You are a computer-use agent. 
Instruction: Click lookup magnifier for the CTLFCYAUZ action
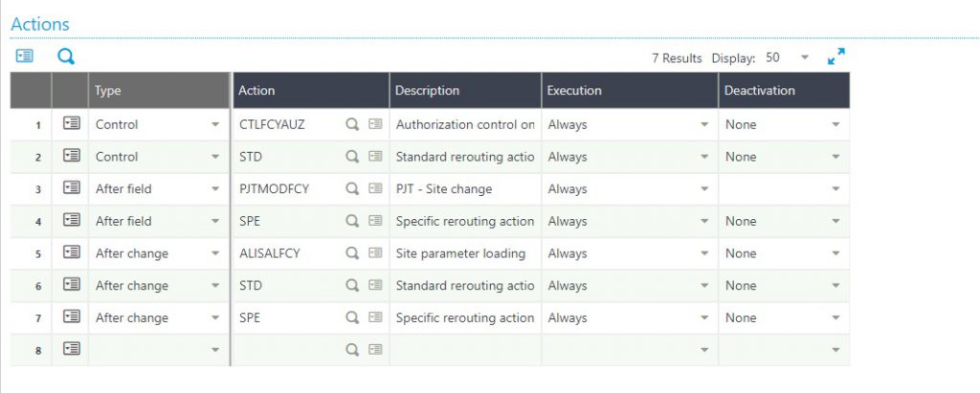tap(352, 124)
